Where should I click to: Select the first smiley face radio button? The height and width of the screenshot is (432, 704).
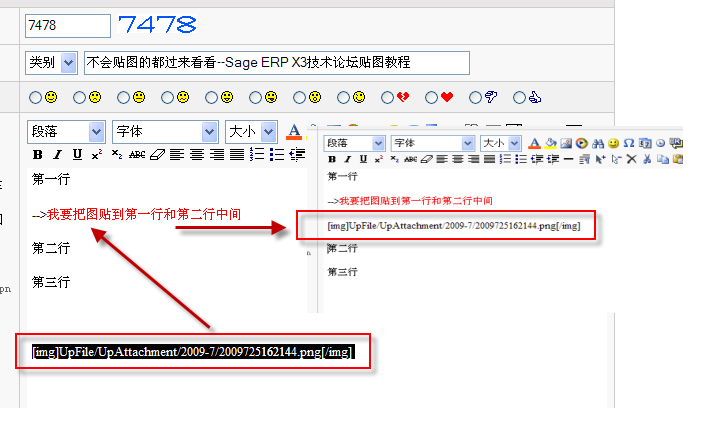36,97
